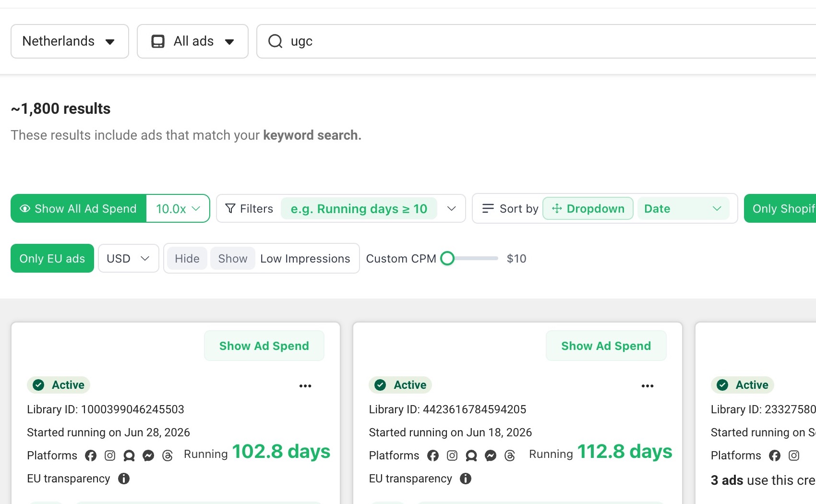Click the eye icon in Show All Ad Spend

pos(25,209)
